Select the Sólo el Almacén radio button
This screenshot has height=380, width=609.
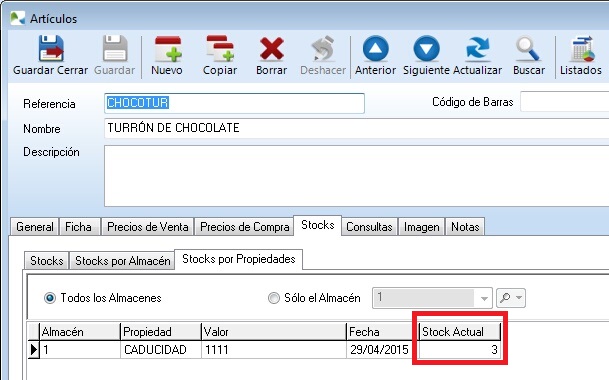274,298
